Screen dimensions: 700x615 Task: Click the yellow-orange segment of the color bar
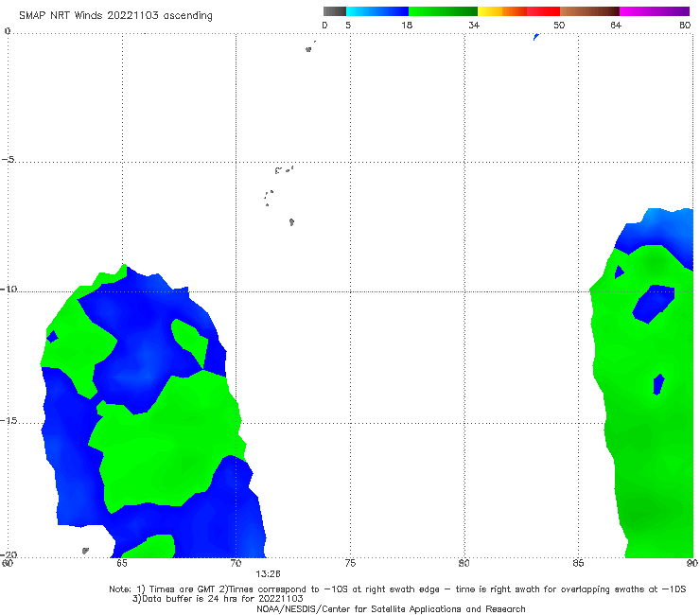coord(502,11)
